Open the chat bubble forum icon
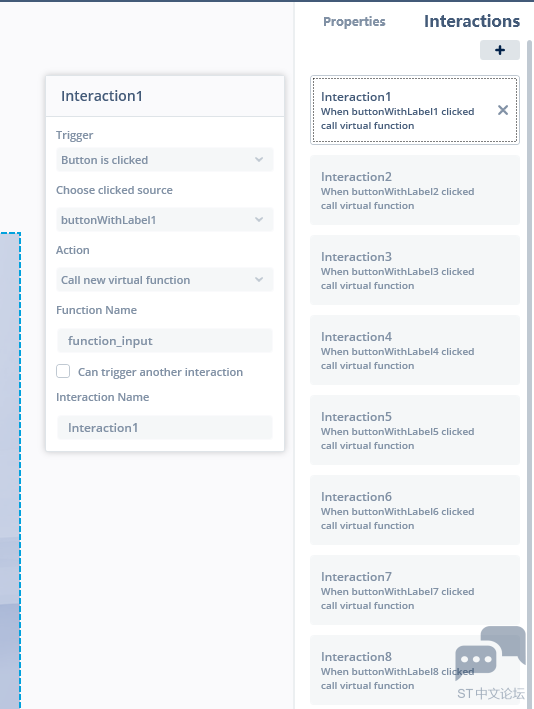The width and height of the screenshot is (534, 709). [x=491, y=652]
